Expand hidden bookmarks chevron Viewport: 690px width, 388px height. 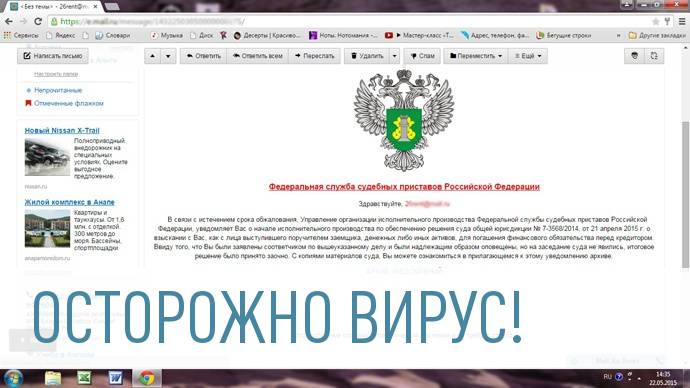click(x=618, y=35)
